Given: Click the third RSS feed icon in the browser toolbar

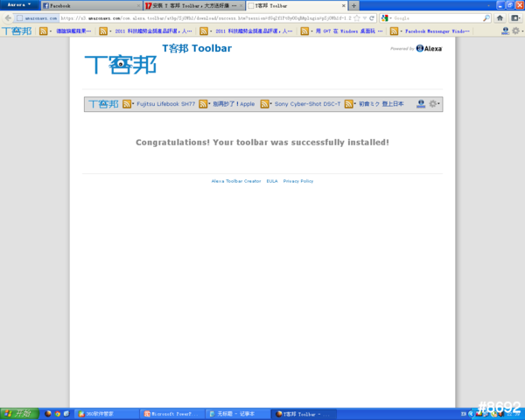Looking at the screenshot, I should [204, 31].
